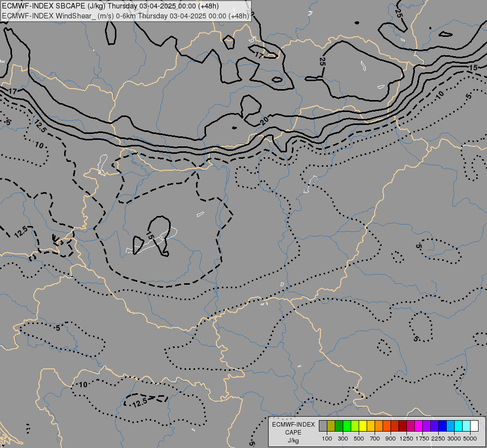Click the WindShear 0-6km title line
This screenshot has width=487, height=448.
coord(125,16)
